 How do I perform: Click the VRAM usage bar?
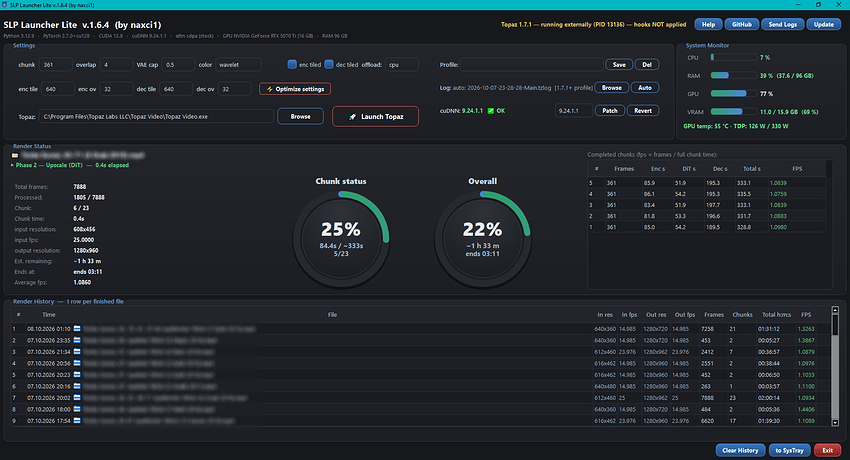[x=733, y=112]
